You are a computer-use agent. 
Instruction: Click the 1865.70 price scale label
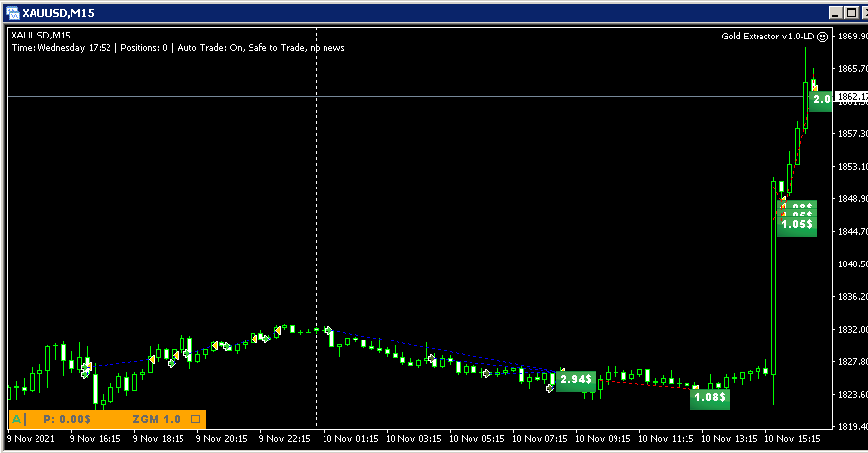[853, 69]
